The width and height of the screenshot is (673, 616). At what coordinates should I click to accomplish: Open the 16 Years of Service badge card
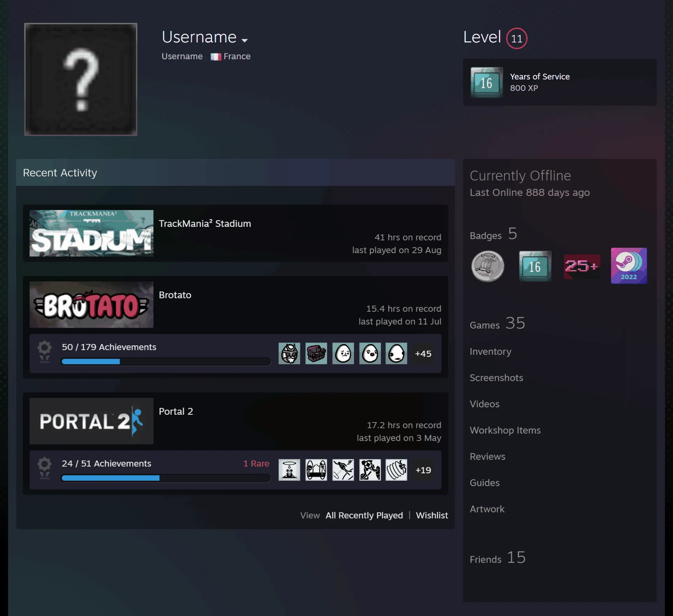click(560, 82)
